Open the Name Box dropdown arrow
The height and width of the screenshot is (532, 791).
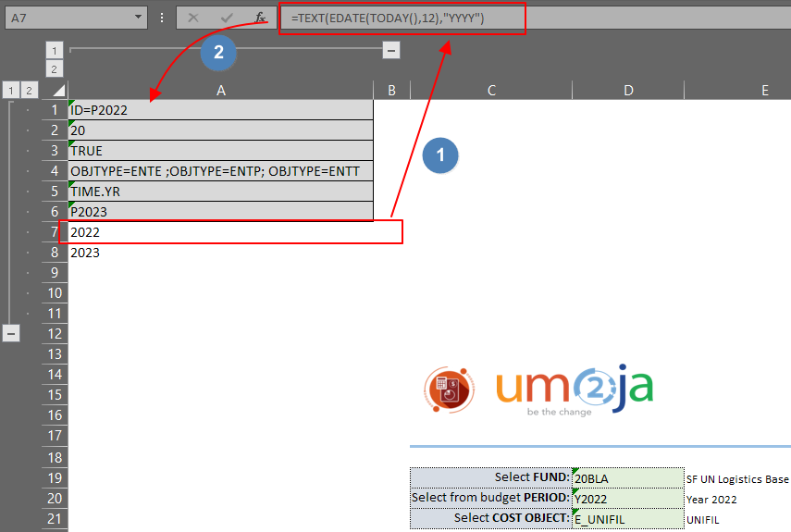coord(138,18)
